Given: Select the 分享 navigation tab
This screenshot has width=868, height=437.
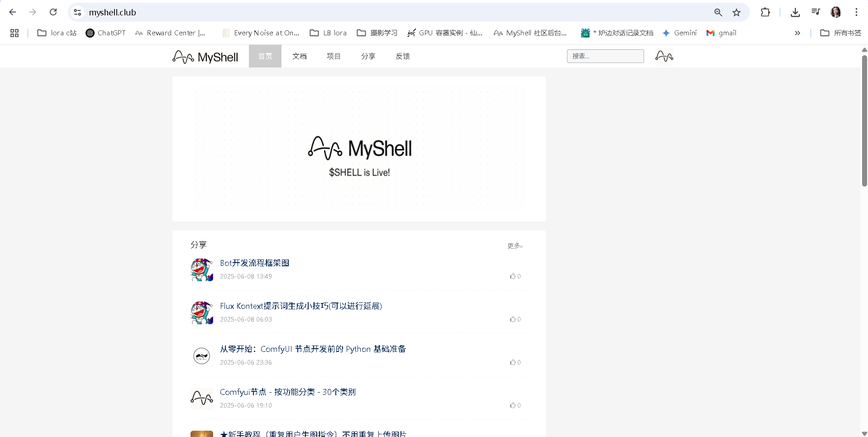Looking at the screenshot, I should click(368, 56).
